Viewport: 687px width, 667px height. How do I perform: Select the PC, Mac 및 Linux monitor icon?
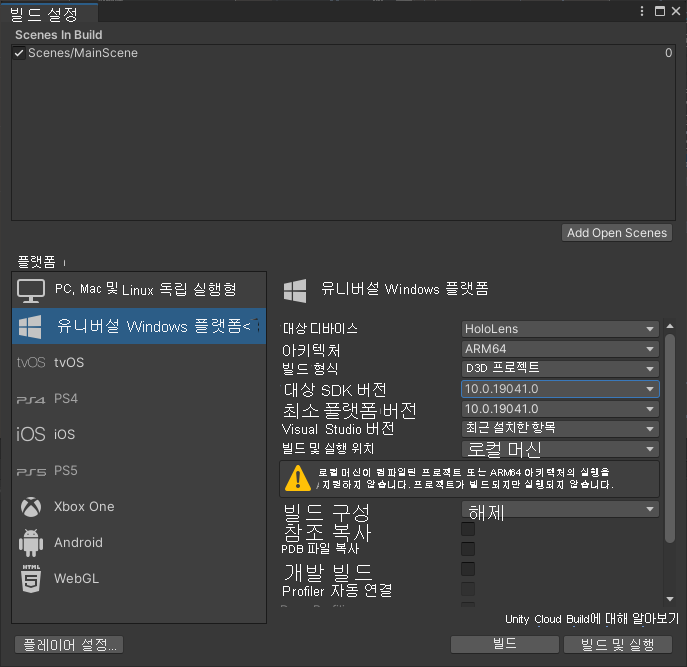pyautogui.click(x=31, y=291)
